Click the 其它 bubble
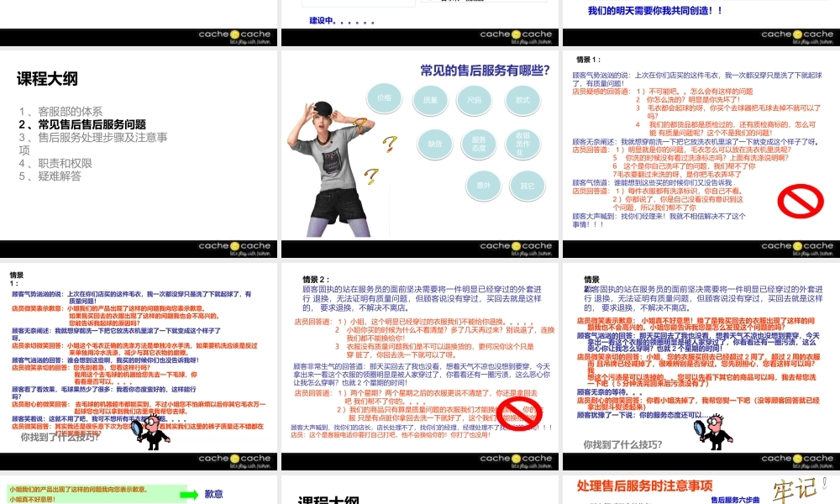The width and height of the screenshot is (840, 504). click(x=528, y=186)
